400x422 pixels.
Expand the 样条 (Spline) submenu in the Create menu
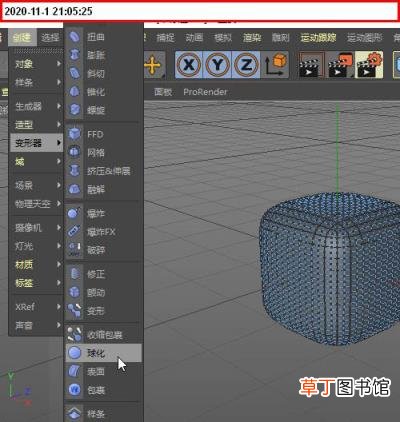(37, 82)
